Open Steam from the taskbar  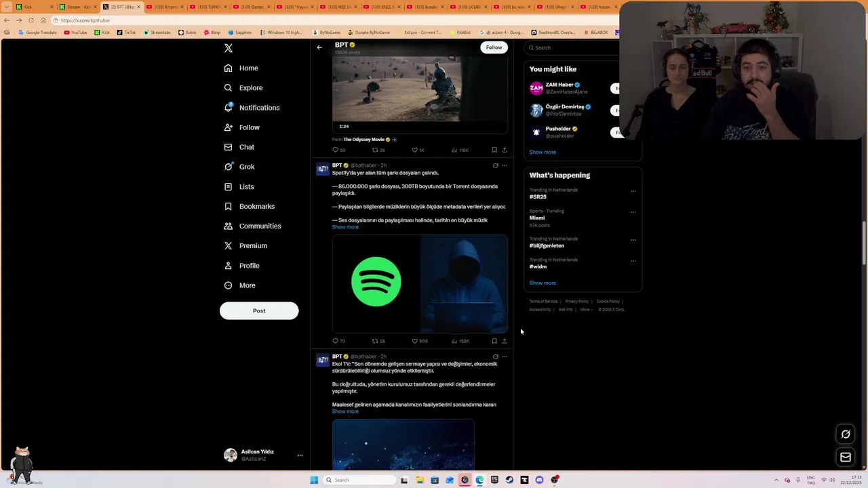509,480
